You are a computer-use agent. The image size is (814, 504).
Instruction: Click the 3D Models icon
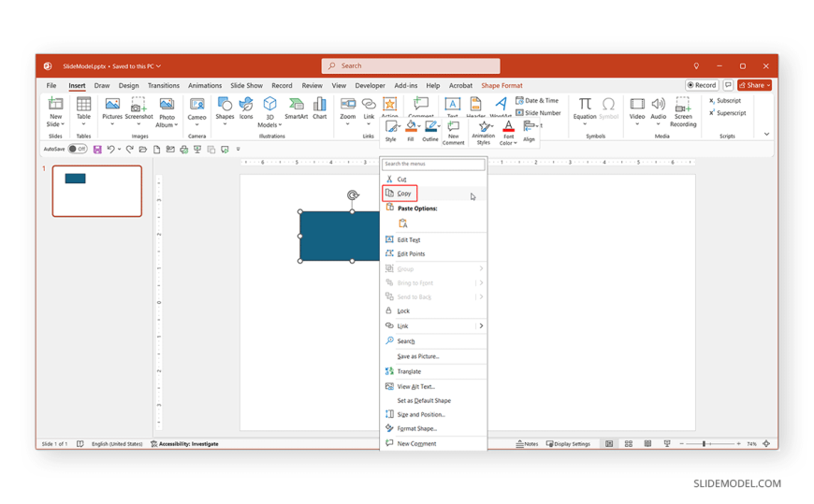coord(269,104)
